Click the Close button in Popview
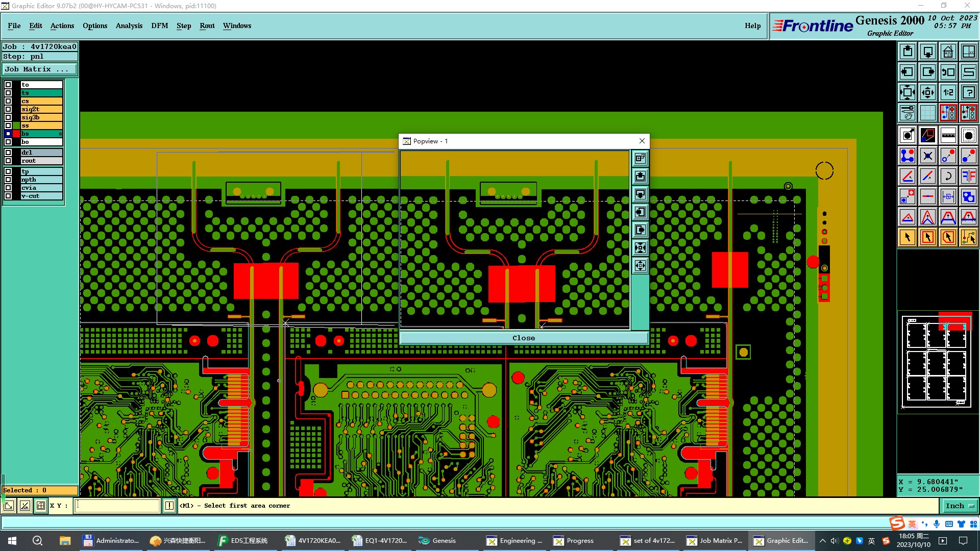 click(524, 338)
